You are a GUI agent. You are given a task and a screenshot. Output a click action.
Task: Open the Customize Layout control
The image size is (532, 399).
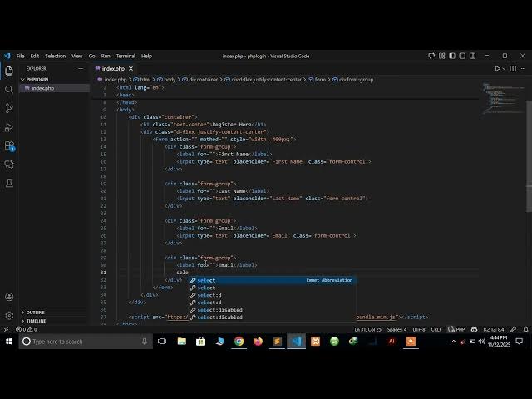(441, 56)
